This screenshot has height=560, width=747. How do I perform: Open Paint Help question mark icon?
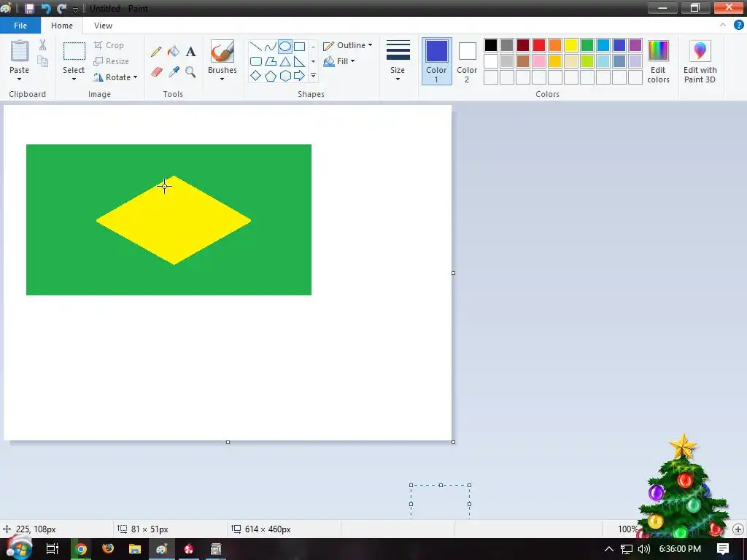(738, 26)
